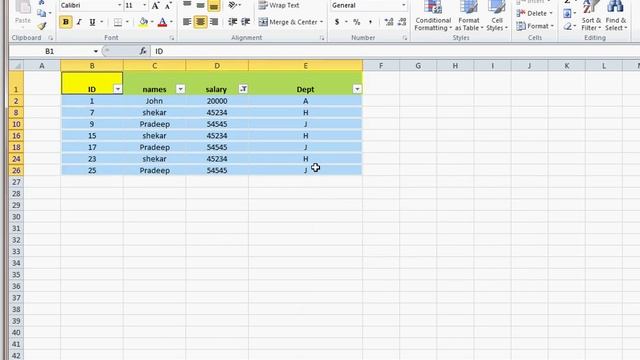Select Middle Align vertical alignment

200,5
